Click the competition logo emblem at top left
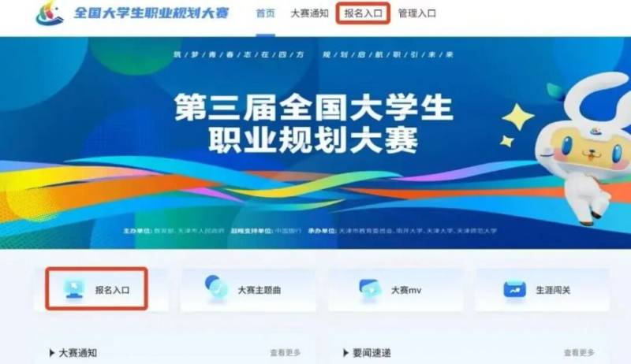The image size is (631, 364). point(50,13)
